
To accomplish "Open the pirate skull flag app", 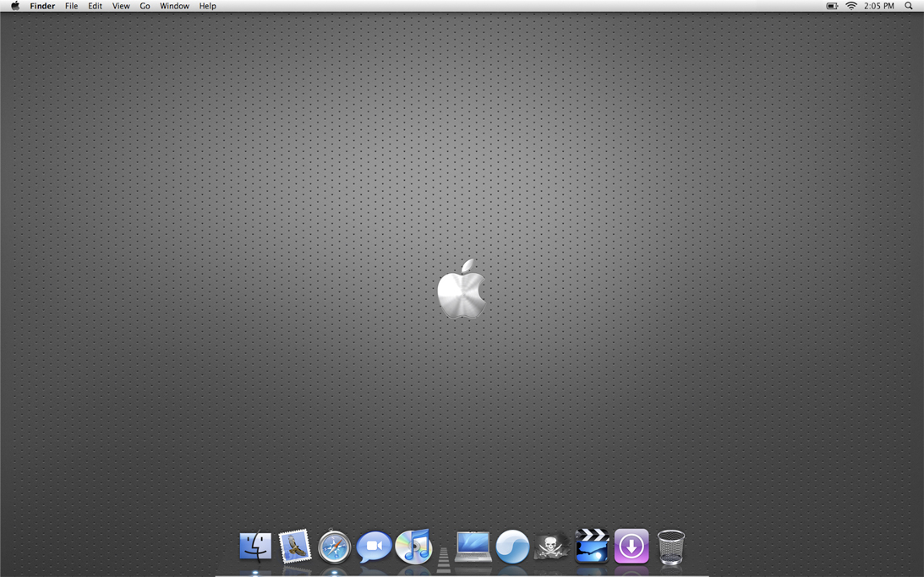I will (x=551, y=547).
